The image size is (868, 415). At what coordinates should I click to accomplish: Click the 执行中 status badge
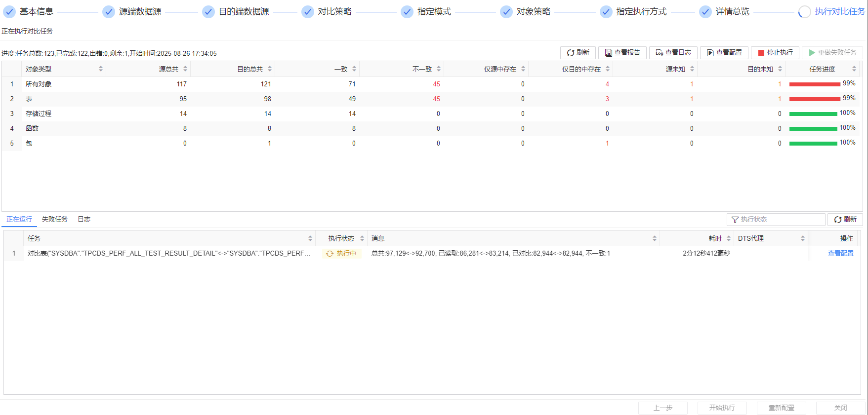click(x=341, y=254)
